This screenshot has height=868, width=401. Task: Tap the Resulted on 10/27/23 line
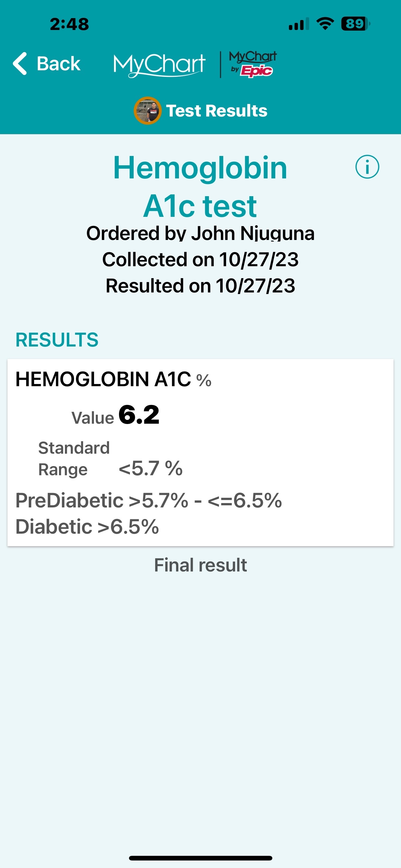200,286
